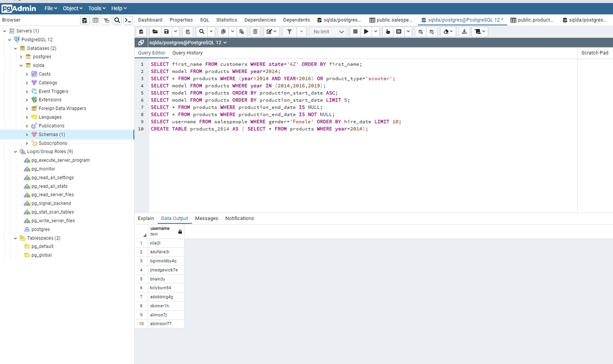This screenshot has width=613, height=364.
Task: Open the Query History tab
Action: coord(187,53)
